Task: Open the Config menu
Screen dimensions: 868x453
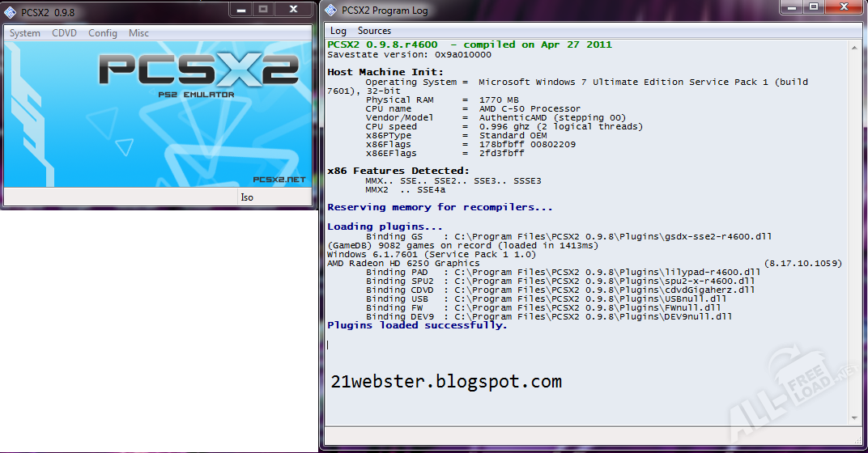Action: (103, 33)
